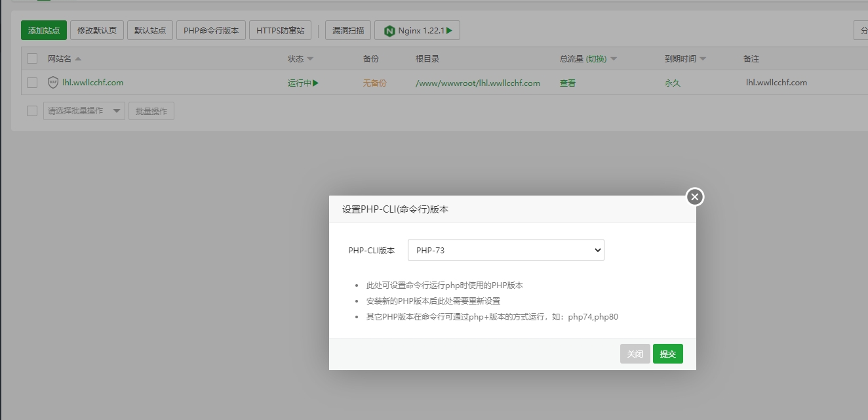This screenshot has width=868, height=420.
Task: Click the sort arrow next to 网站名
Action: click(x=78, y=59)
